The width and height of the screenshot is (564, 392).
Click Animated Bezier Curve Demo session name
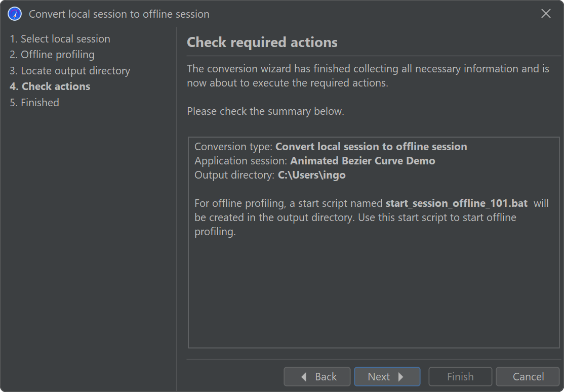click(362, 161)
